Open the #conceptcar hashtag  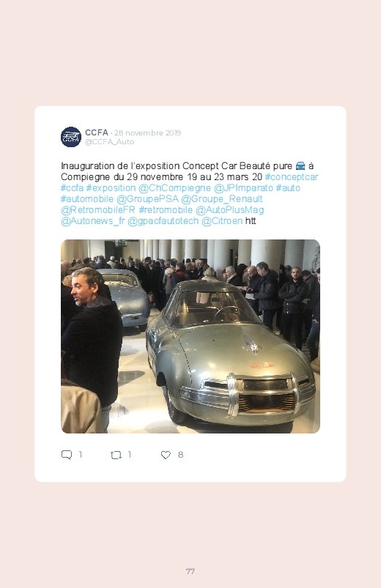coord(292,177)
